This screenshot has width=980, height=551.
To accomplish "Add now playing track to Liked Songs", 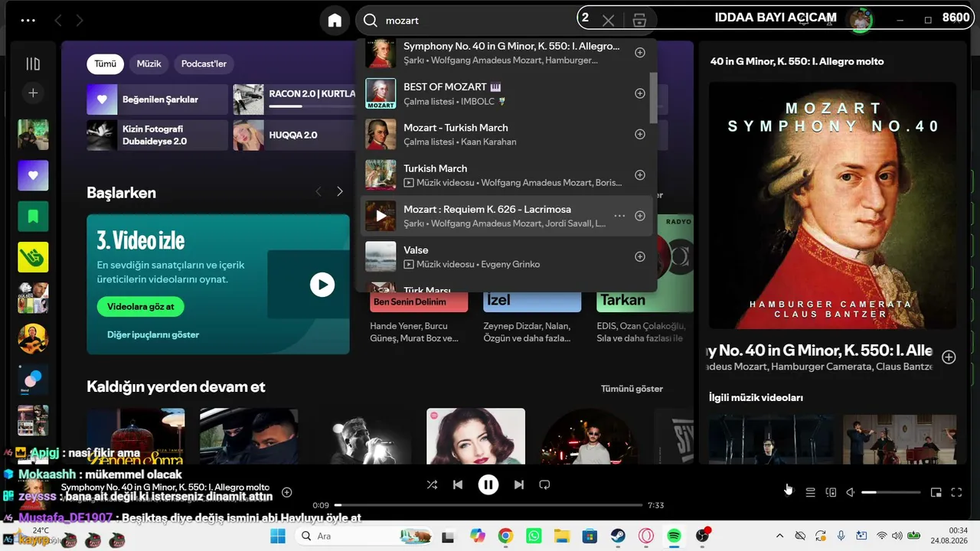I will [949, 357].
